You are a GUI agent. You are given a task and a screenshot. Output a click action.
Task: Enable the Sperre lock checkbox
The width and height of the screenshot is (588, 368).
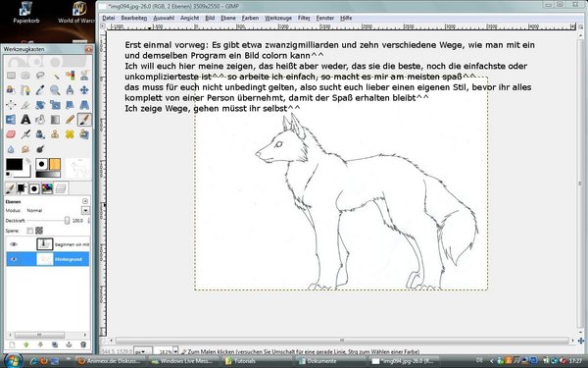click(x=30, y=231)
